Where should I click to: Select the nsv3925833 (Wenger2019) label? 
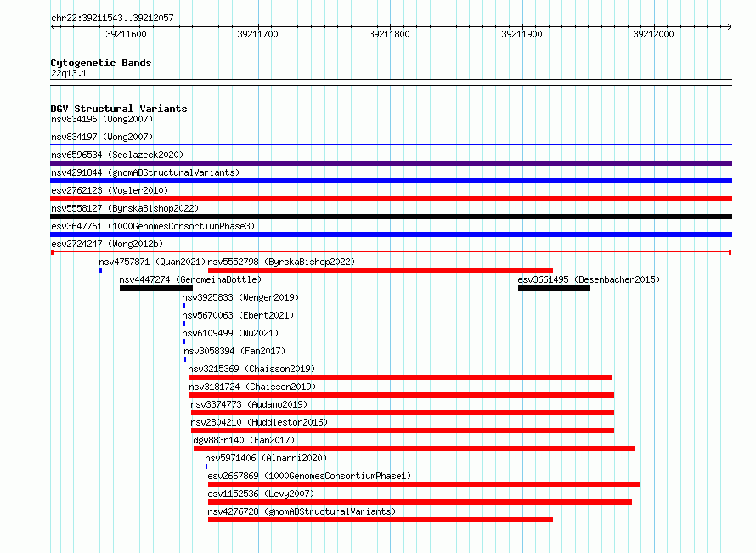pos(240,297)
